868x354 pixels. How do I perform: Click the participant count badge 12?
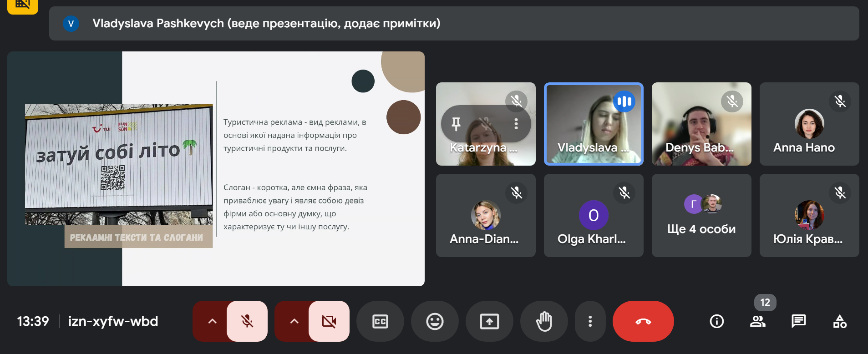[x=765, y=302]
